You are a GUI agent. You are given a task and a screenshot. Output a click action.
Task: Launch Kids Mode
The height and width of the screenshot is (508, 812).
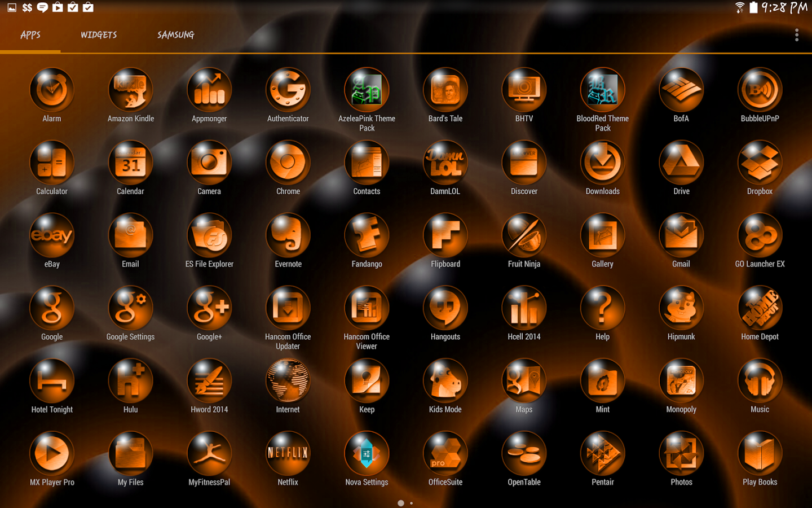[x=445, y=381]
